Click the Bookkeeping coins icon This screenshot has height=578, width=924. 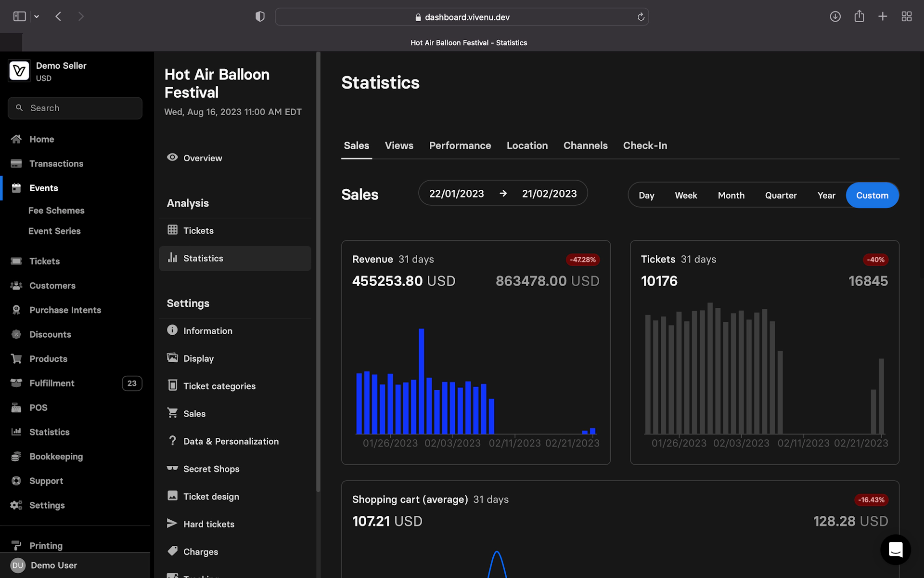point(16,456)
